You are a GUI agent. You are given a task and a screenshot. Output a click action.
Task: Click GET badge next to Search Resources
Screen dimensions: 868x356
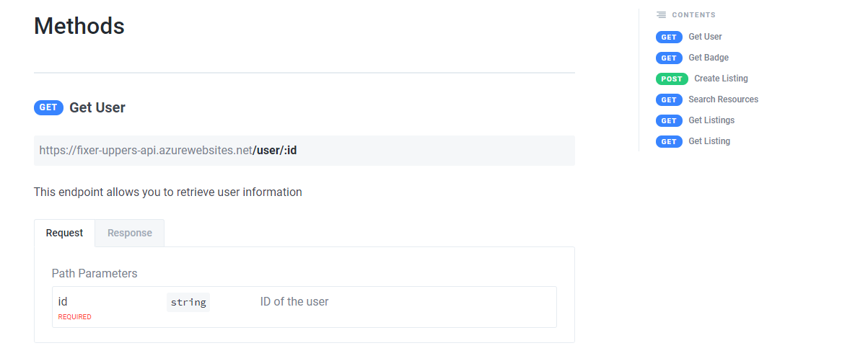click(x=669, y=99)
